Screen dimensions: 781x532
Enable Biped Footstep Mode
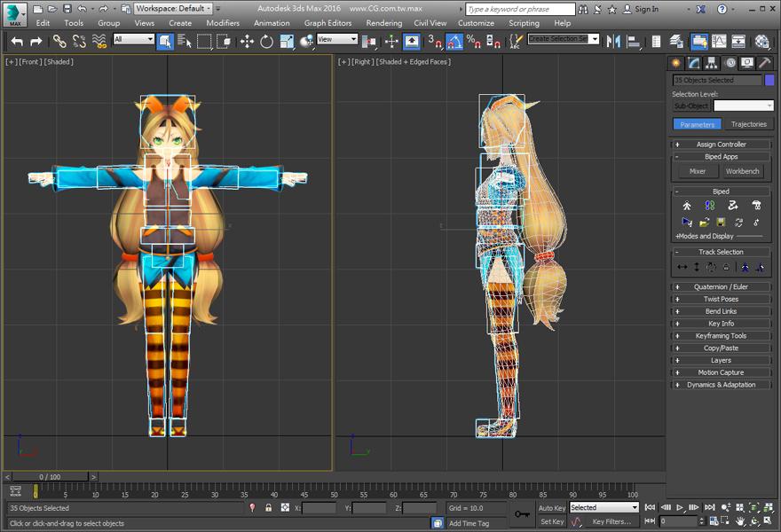709,205
